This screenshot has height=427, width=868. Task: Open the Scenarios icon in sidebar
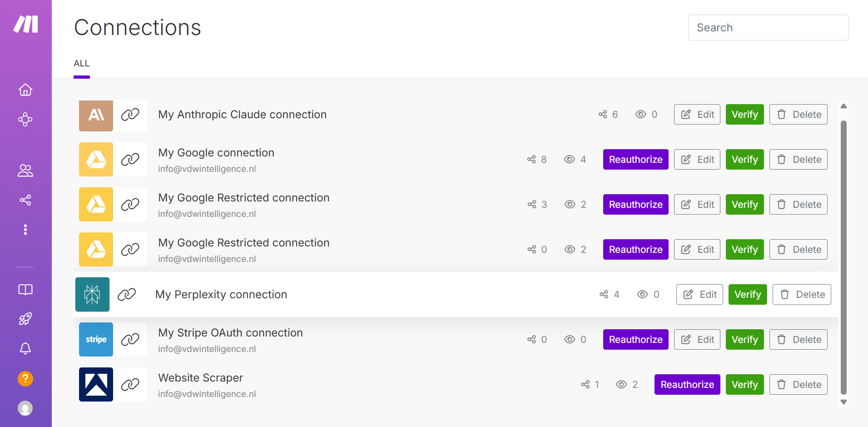[x=25, y=120]
